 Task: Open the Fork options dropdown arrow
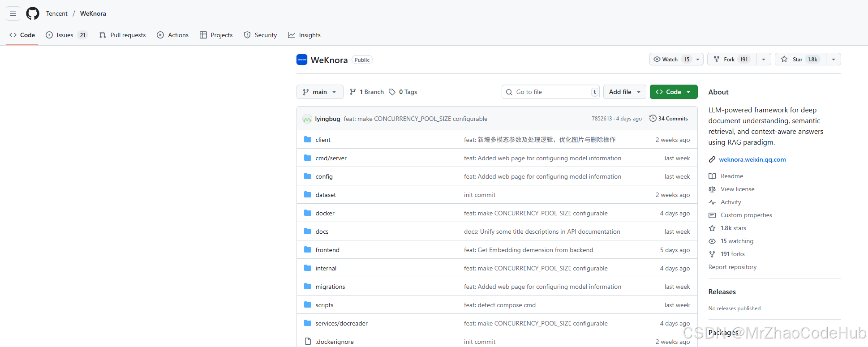coord(764,59)
